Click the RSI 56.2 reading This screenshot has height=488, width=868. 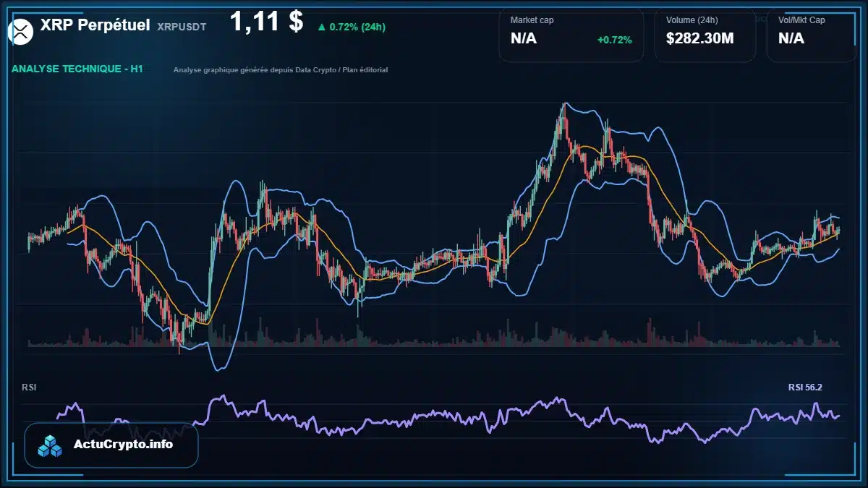[805, 388]
